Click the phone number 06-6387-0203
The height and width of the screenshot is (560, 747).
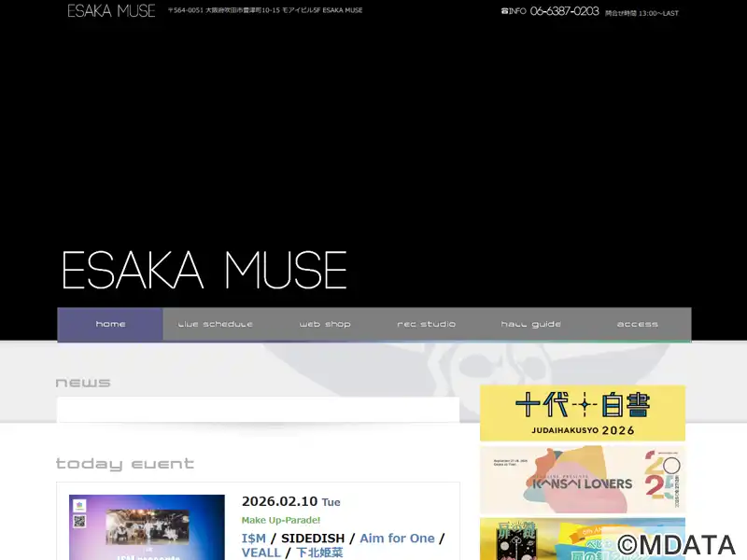[564, 11]
